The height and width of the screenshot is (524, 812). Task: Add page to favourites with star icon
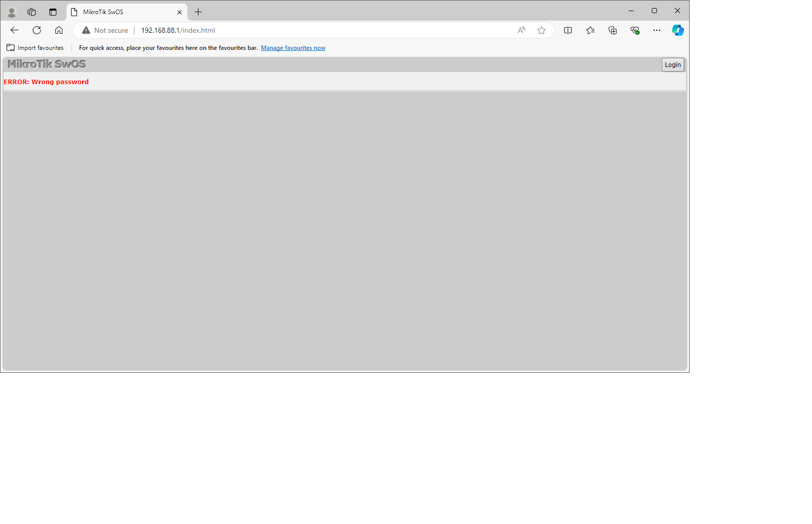542,30
